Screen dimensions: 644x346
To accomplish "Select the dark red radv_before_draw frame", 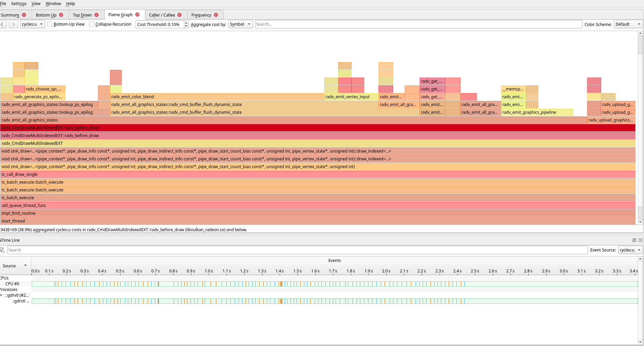I will 318,128.
